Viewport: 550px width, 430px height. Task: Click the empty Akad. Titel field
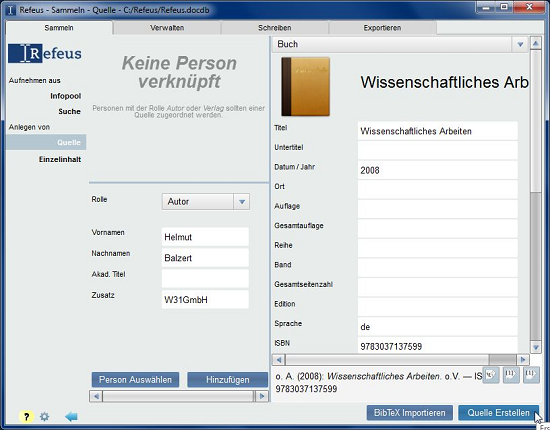(205, 278)
